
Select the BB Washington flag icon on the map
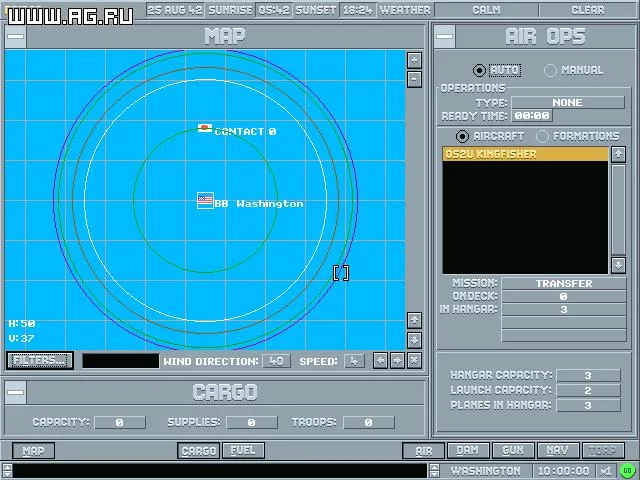click(205, 200)
